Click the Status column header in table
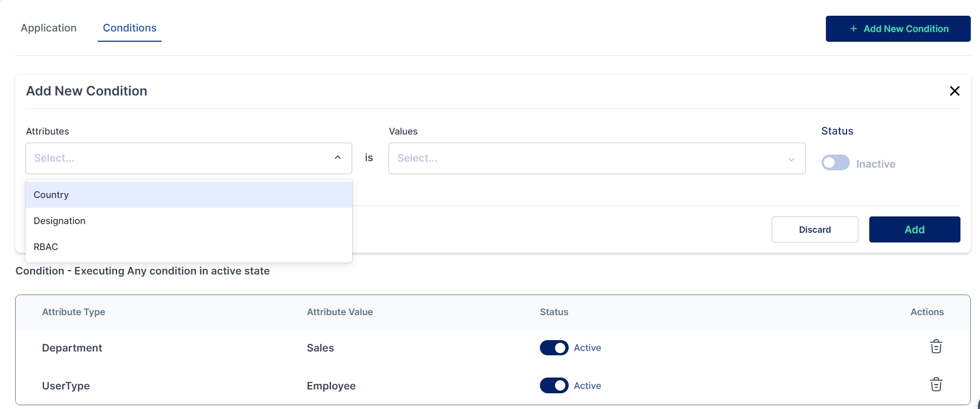The image size is (980, 409). 553,312
